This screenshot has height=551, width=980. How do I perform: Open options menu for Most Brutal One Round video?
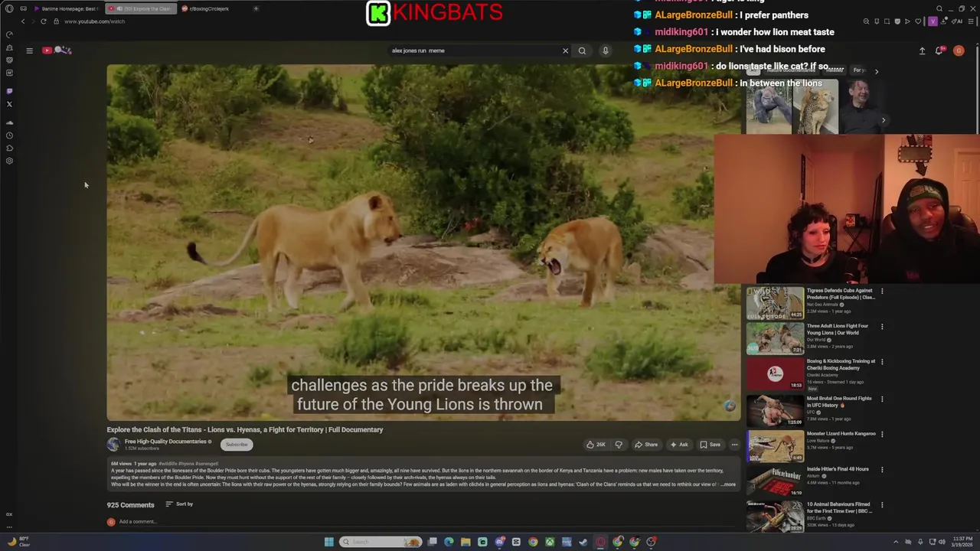[x=882, y=399]
